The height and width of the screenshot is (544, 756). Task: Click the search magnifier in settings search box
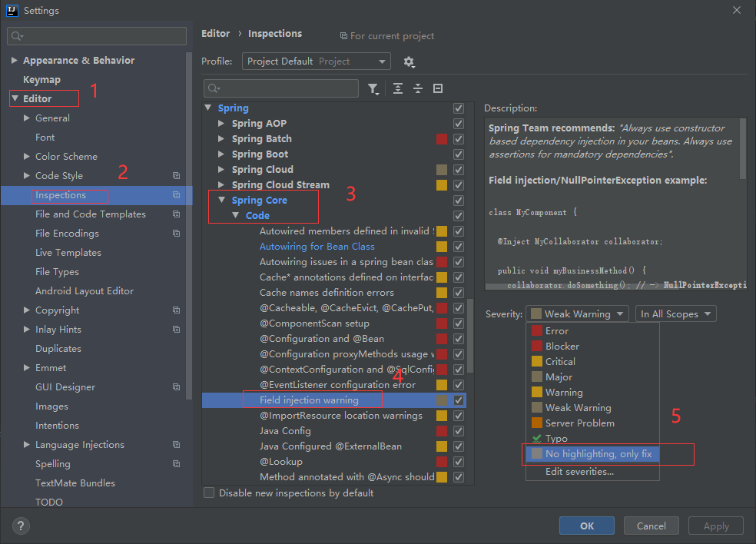pos(17,36)
